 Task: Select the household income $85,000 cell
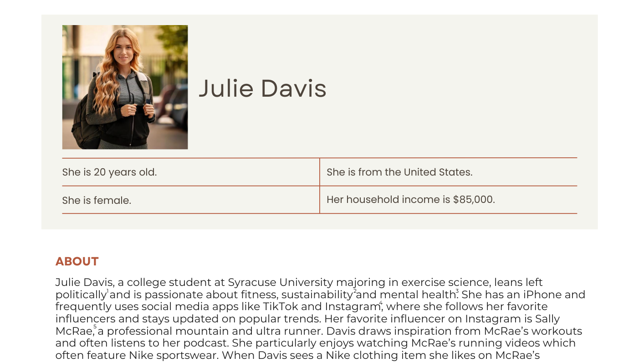[x=449, y=200]
